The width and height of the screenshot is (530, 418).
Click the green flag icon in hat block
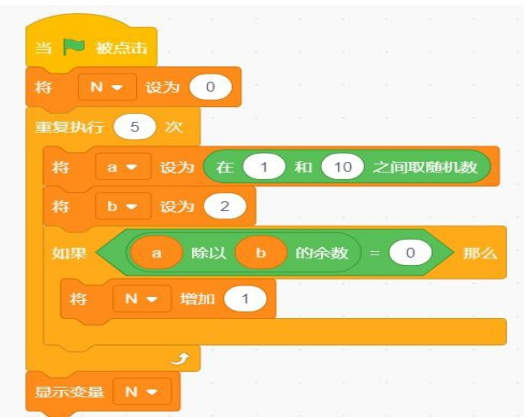(x=73, y=47)
